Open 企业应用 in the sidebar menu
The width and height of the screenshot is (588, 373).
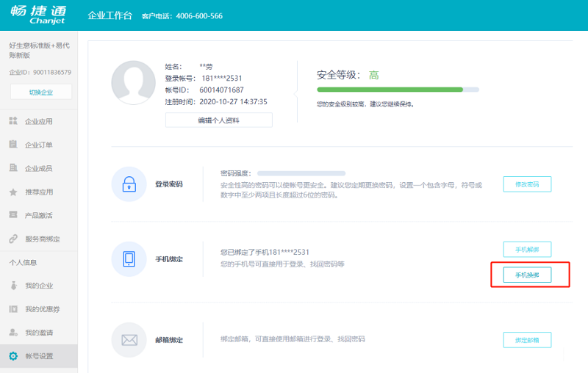point(39,121)
